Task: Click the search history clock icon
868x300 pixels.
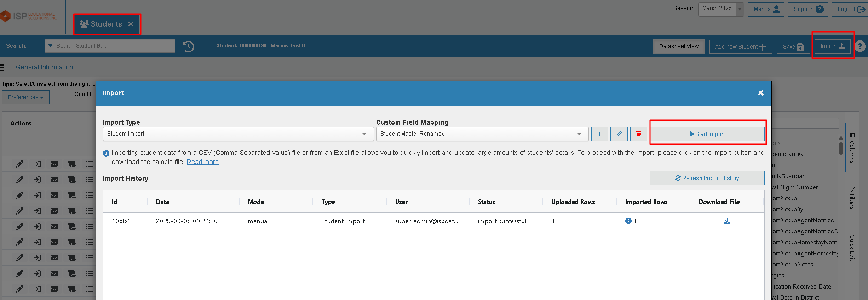Action: (x=188, y=46)
